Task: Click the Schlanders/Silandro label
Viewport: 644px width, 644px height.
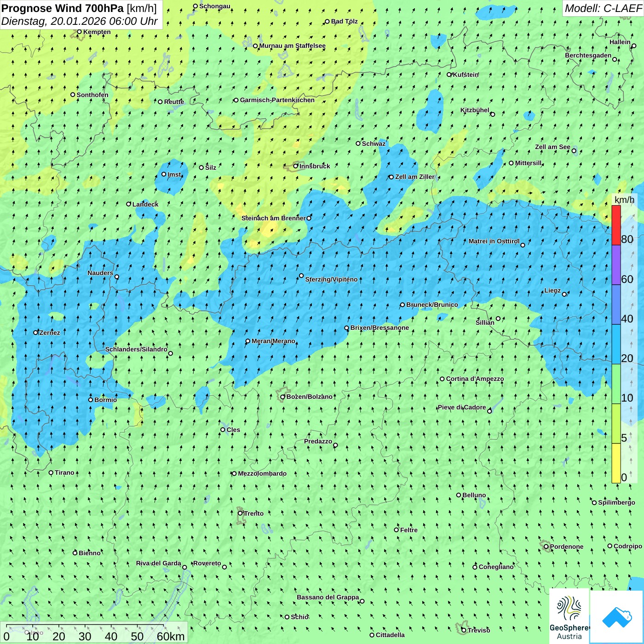Action: point(136,349)
